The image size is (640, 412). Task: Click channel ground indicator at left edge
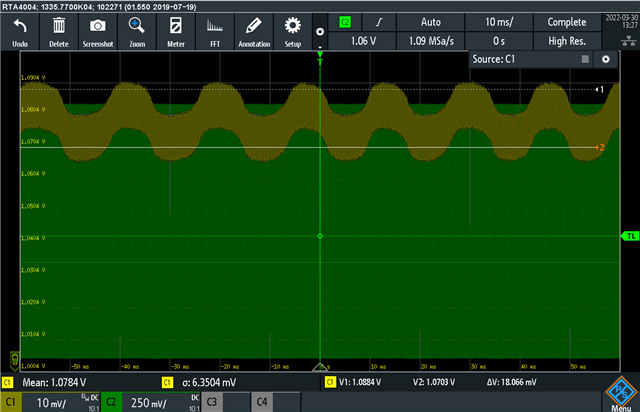tap(15, 361)
